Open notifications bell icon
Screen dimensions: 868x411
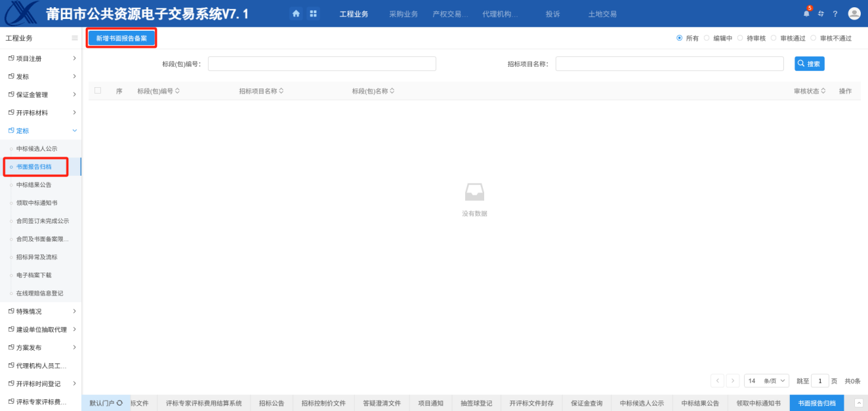pos(806,14)
